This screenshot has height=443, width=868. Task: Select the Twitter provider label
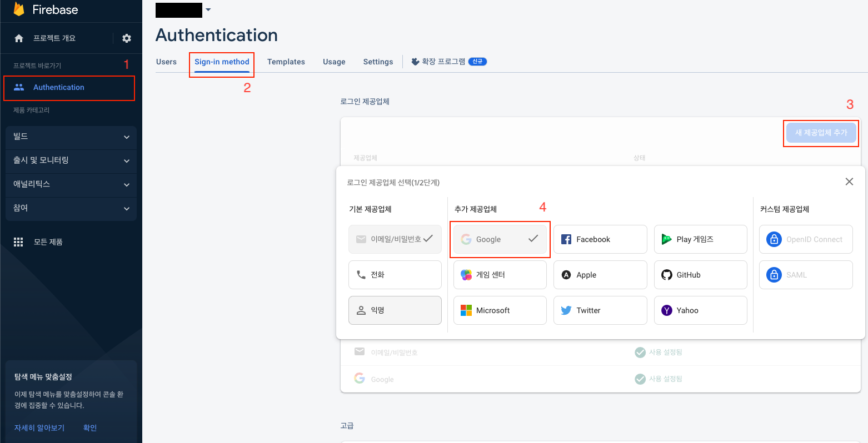pyautogui.click(x=588, y=310)
